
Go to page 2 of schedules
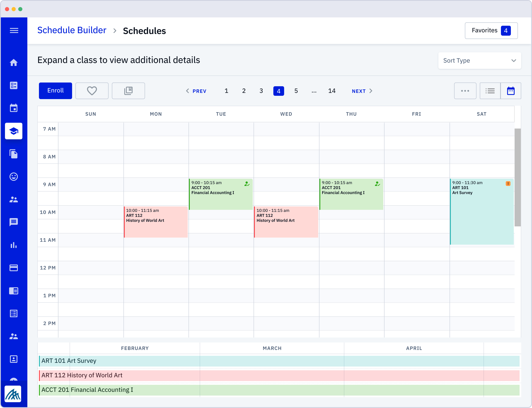[244, 91]
